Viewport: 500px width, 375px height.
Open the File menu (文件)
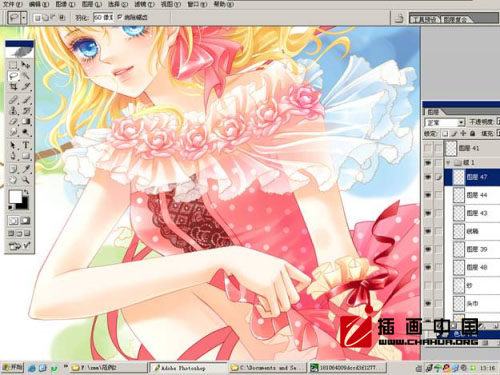pyautogui.click(x=12, y=4)
